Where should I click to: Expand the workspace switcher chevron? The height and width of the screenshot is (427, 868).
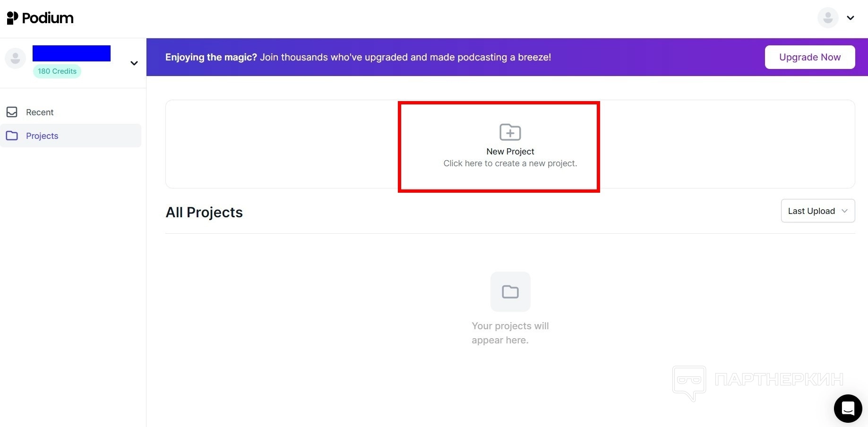pyautogui.click(x=134, y=63)
